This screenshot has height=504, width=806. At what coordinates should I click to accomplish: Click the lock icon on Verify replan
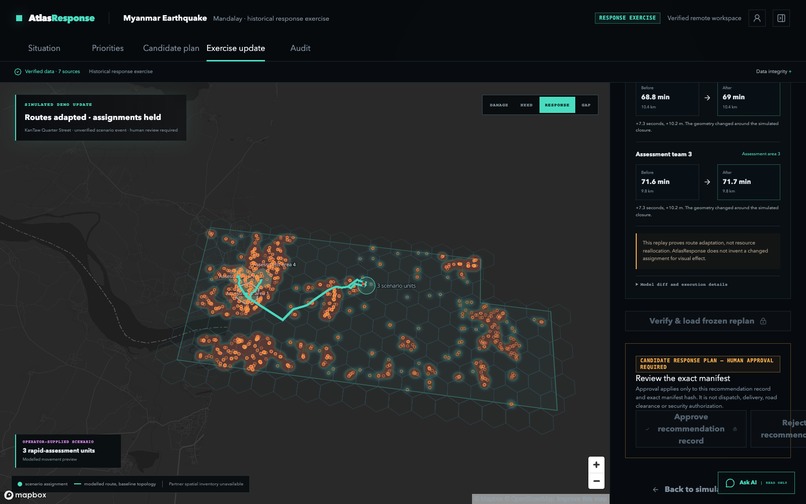coord(763,321)
